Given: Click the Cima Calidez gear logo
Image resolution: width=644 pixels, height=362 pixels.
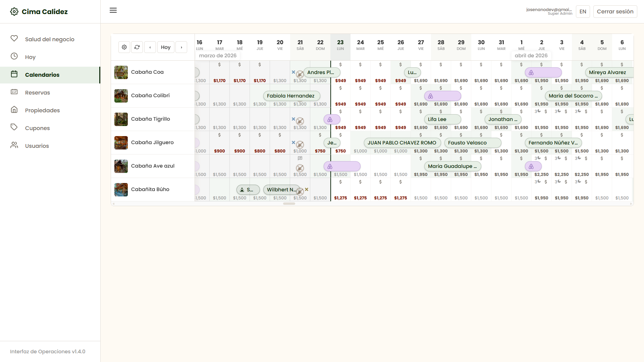Looking at the screenshot, I should (14, 12).
